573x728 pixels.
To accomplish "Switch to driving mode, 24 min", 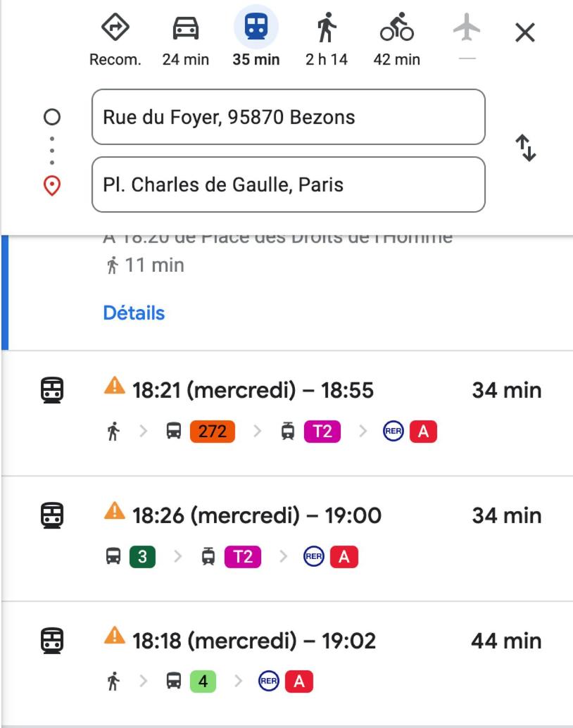I will (x=186, y=29).
